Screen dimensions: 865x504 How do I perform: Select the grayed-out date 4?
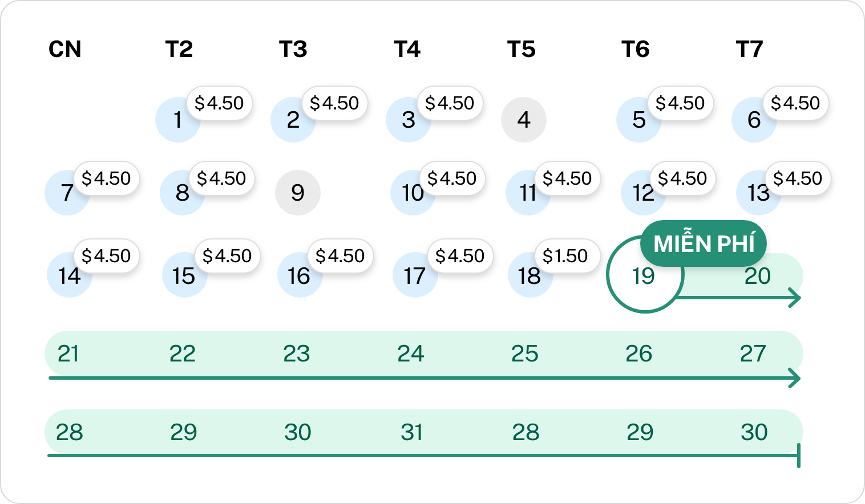(x=523, y=120)
